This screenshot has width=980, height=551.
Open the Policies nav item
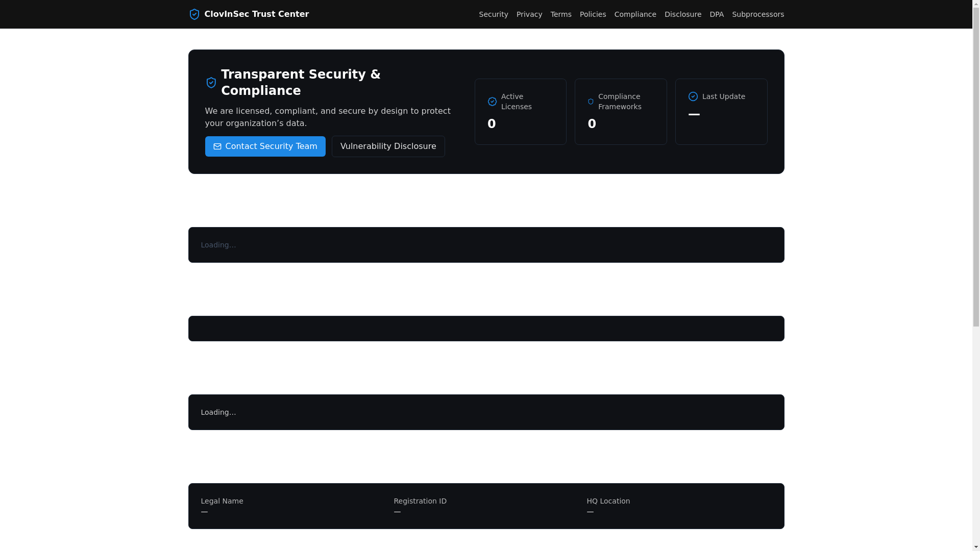point(593,14)
